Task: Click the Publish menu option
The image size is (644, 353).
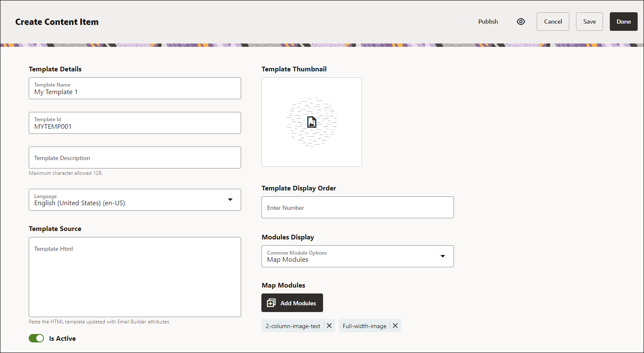Action: [x=488, y=21]
